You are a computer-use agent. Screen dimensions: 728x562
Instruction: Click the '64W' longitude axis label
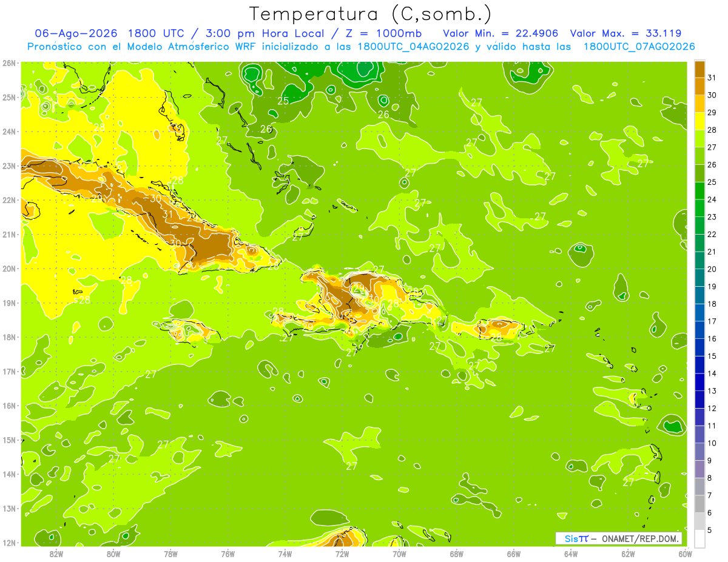(571, 554)
